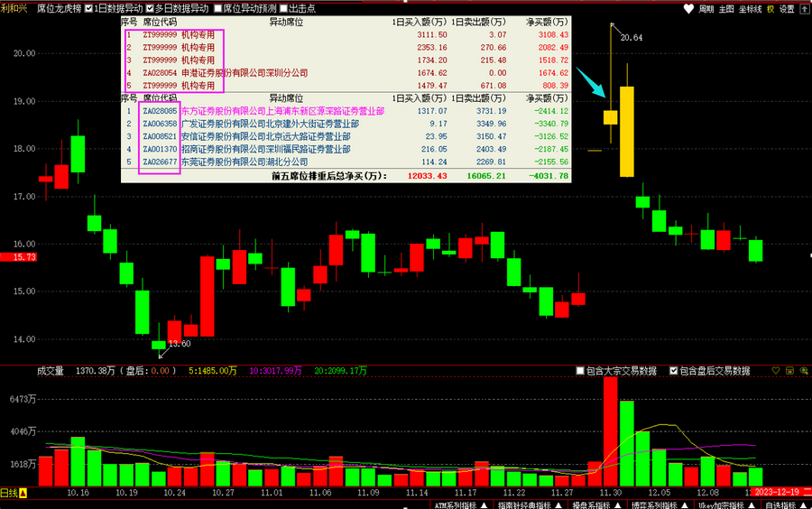Click total buy amount 12033.43

coord(428,176)
